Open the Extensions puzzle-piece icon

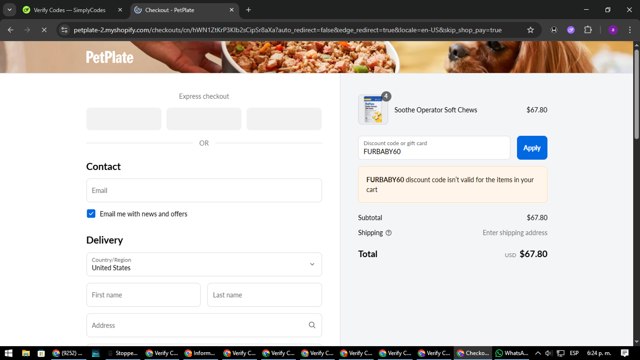pyautogui.click(x=588, y=30)
